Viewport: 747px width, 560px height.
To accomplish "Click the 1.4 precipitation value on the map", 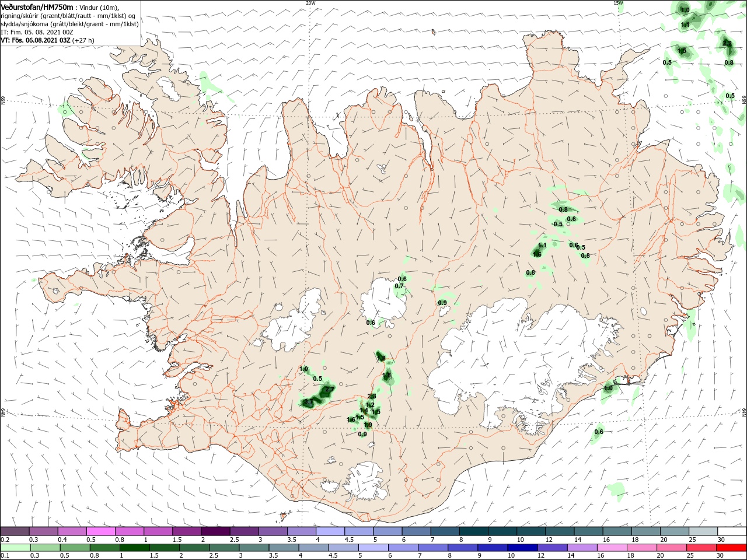I will click(364, 411).
